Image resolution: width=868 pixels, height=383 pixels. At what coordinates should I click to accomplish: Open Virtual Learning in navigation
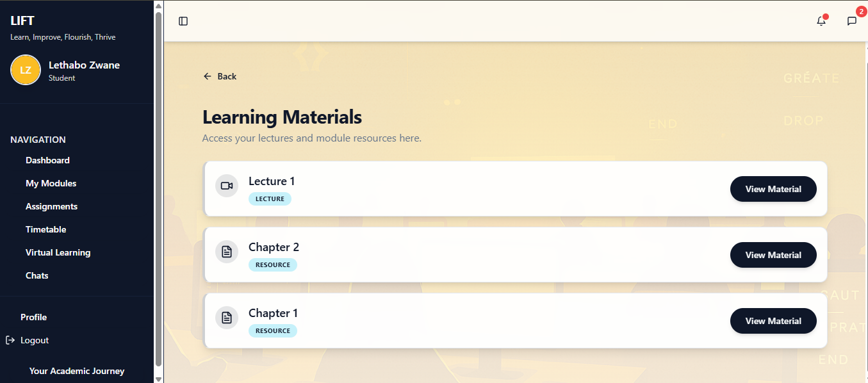[58, 252]
